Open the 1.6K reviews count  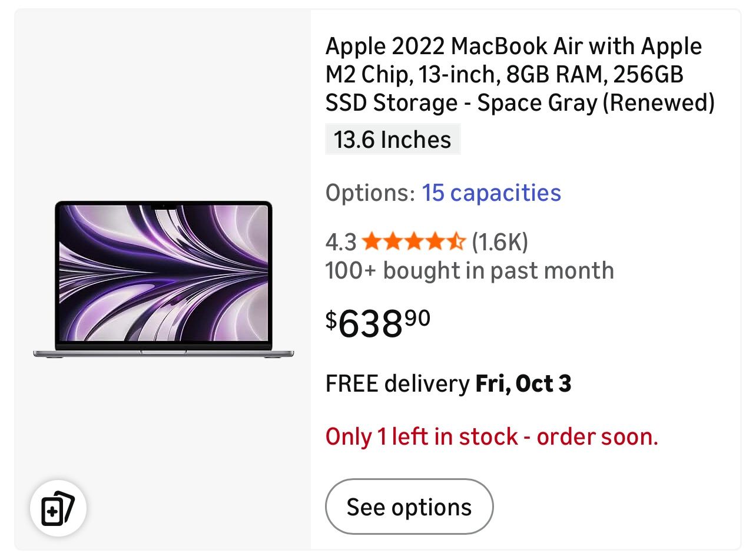click(499, 241)
